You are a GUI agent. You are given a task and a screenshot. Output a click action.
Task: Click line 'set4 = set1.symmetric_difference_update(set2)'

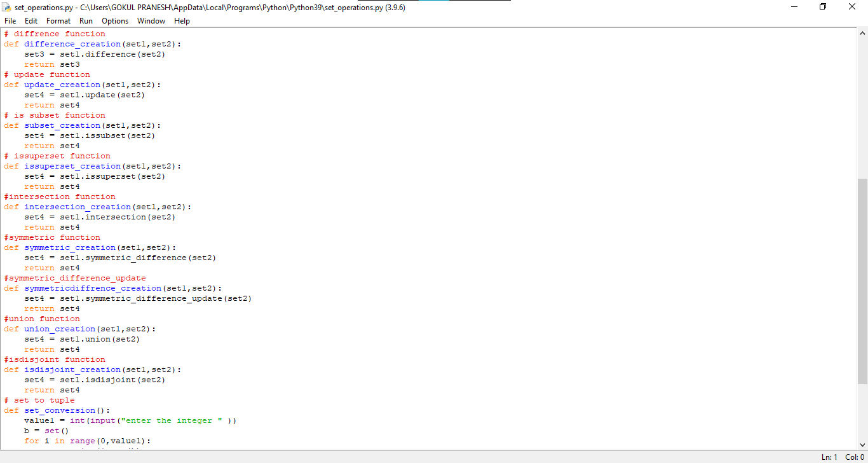click(138, 298)
